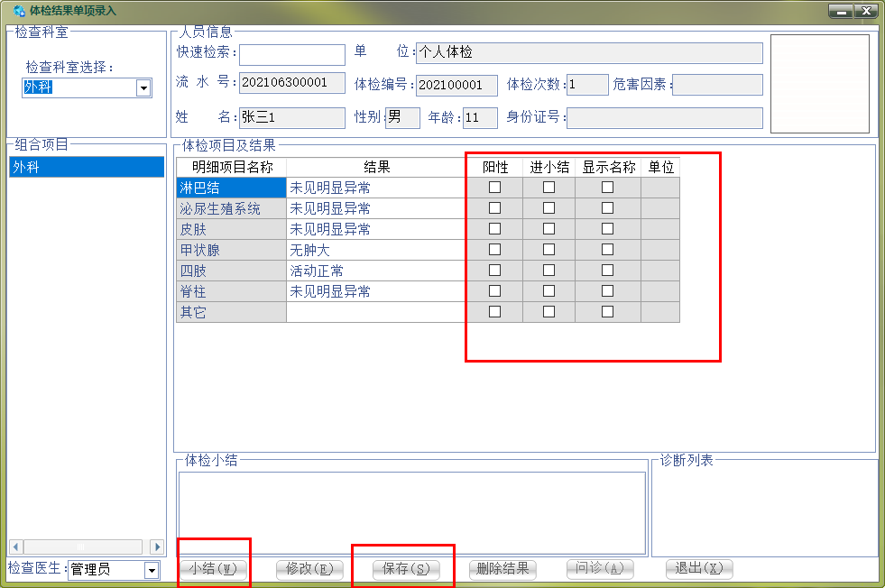Click the 单位 column header in the results table
Image resolution: width=885 pixels, height=588 pixels.
click(x=660, y=167)
